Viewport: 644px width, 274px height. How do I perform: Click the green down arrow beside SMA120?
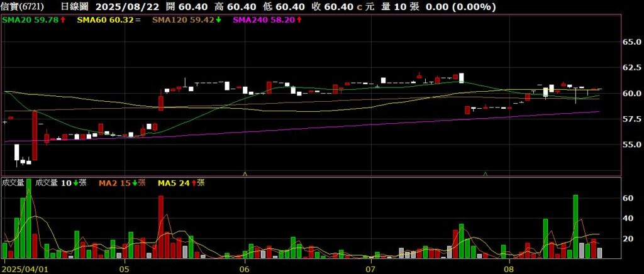coord(218,20)
